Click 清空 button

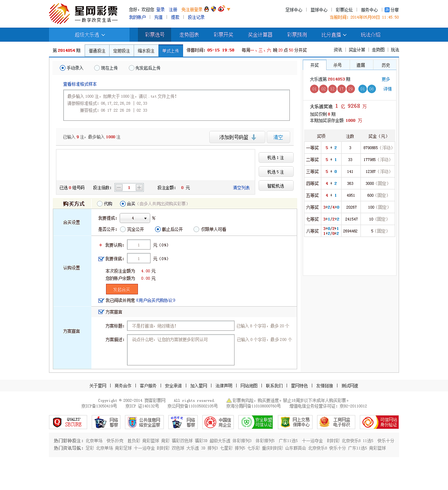[278, 137]
